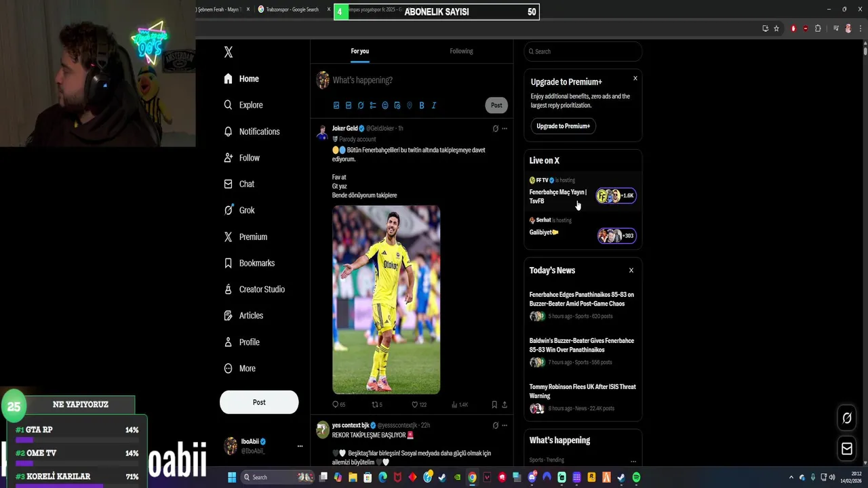Switch to Trabzonspor Google Search tab
Image resolution: width=868 pixels, height=488 pixels.
pyautogui.click(x=292, y=9)
